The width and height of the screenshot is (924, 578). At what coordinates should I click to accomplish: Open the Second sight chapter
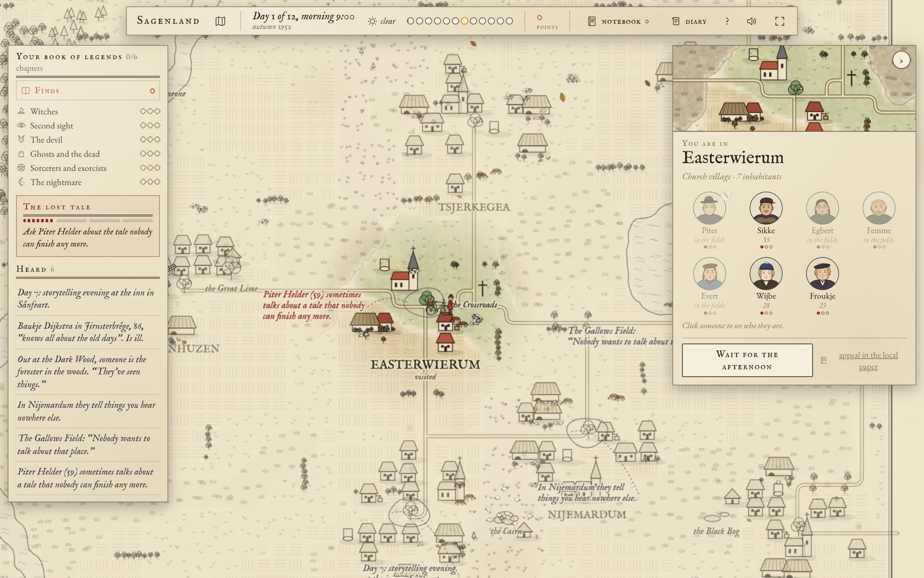point(88,126)
